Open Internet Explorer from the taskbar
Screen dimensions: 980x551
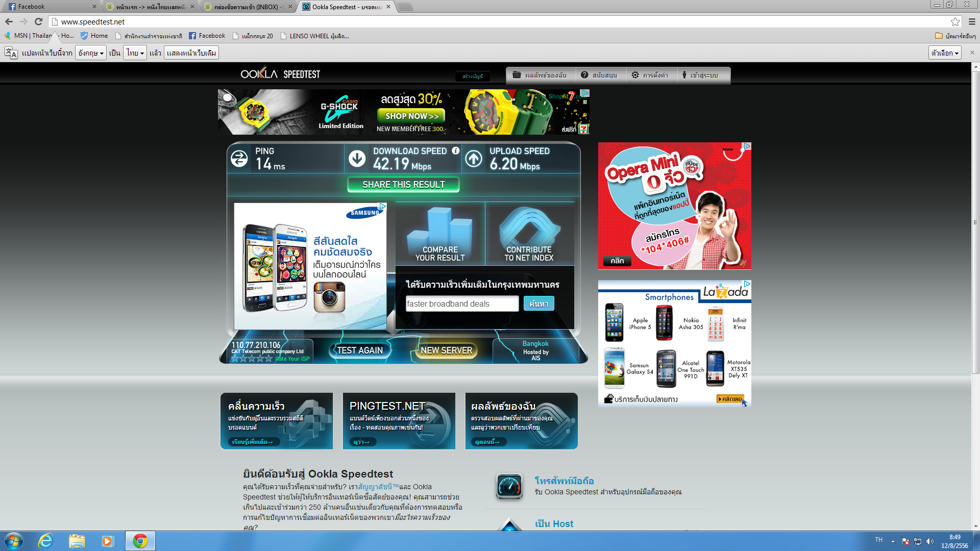pos(45,541)
